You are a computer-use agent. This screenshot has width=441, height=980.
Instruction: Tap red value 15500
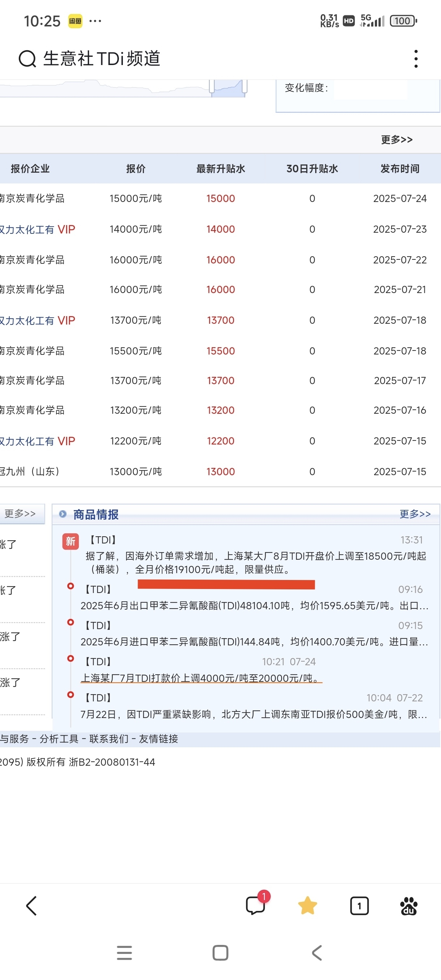[x=221, y=351]
